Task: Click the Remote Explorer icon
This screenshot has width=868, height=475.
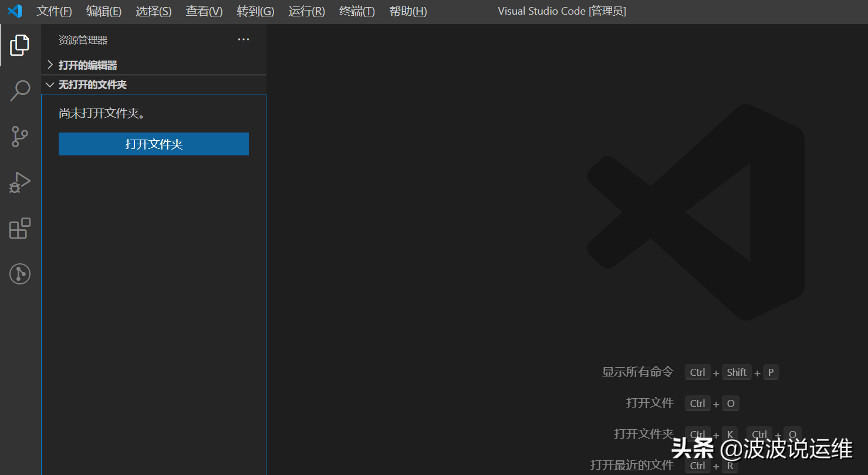Action: point(19,274)
